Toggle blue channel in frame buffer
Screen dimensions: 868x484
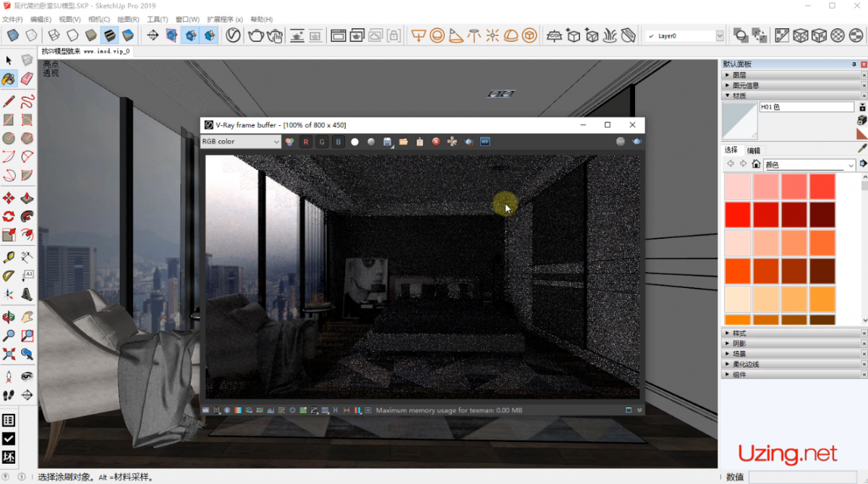tap(338, 142)
